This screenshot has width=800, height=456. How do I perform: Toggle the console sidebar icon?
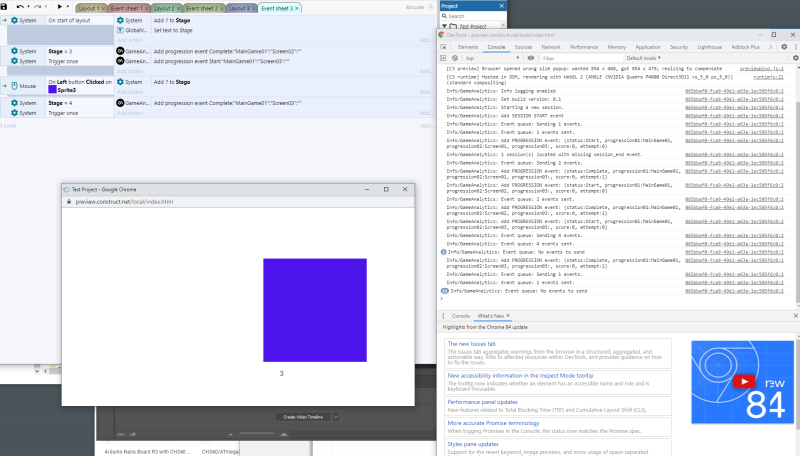click(443, 58)
